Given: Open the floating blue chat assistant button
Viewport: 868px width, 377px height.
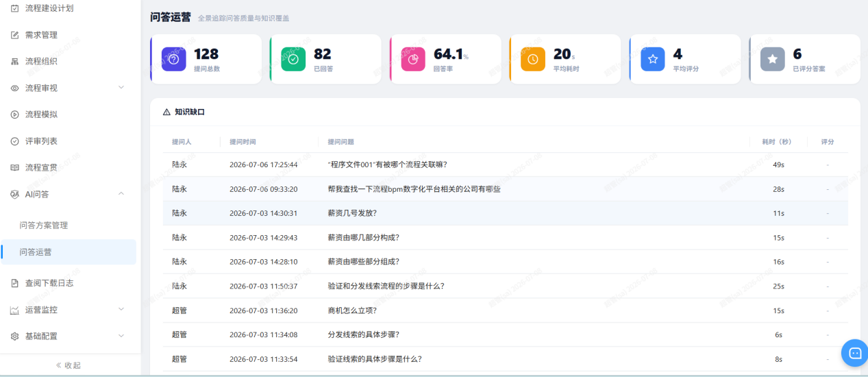Looking at the screenshot, I should 854,353.
